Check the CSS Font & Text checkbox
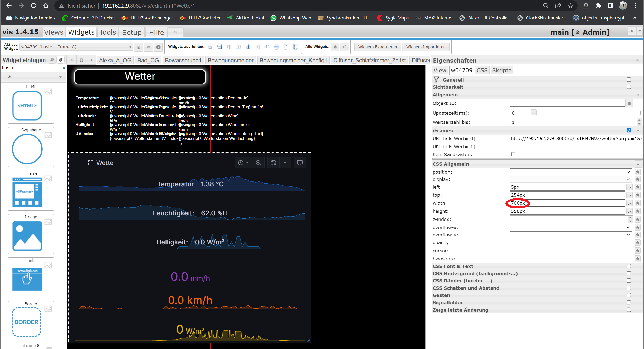Screen dimensions: 644x349 click(629, 266)
